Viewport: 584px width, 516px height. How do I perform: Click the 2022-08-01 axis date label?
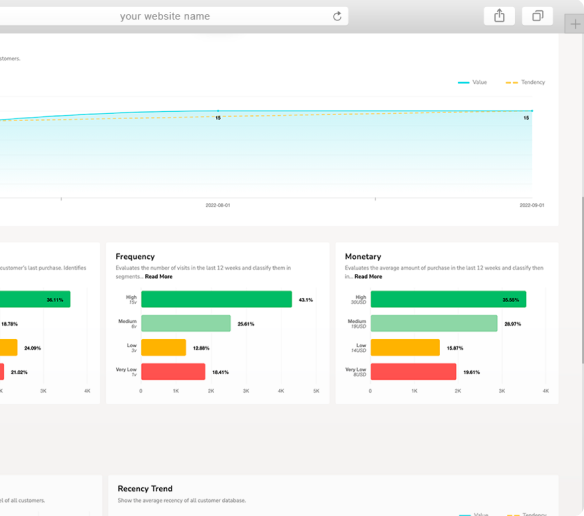pyautogui.click(x=218, y=205)
